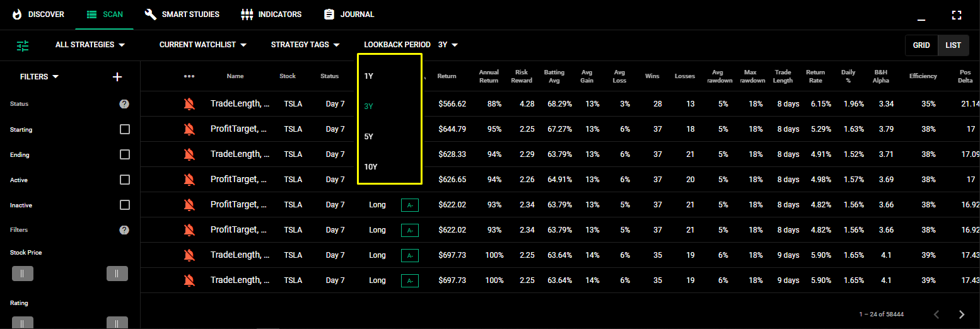Select 10Y lookback period option

[x=389, y=167]
